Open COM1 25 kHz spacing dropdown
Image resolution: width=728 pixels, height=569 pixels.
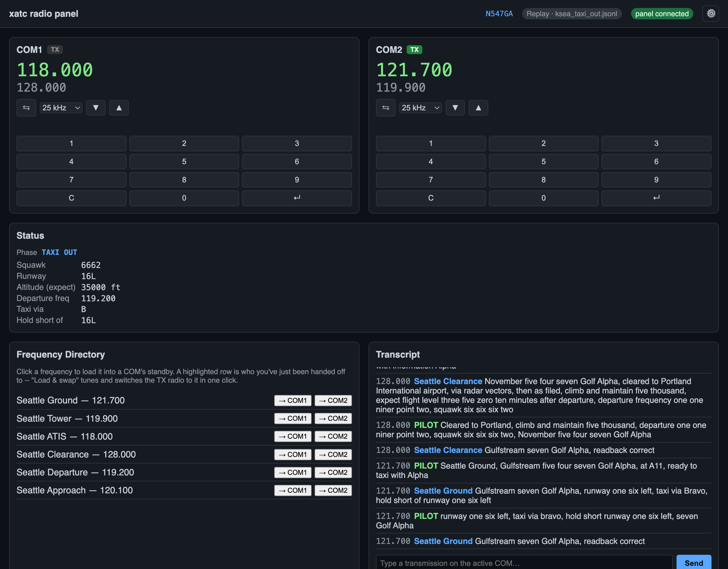tap(61, 108)
